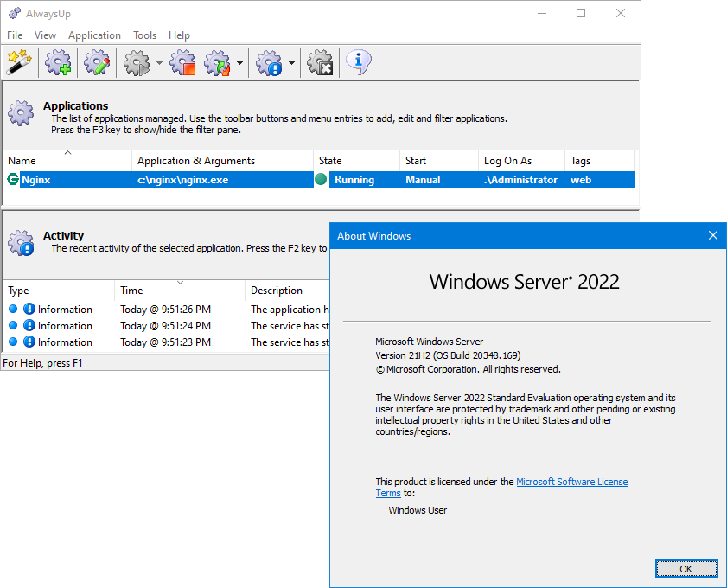
Task: Sort applications by the State column header
Action: click(356, 161)
